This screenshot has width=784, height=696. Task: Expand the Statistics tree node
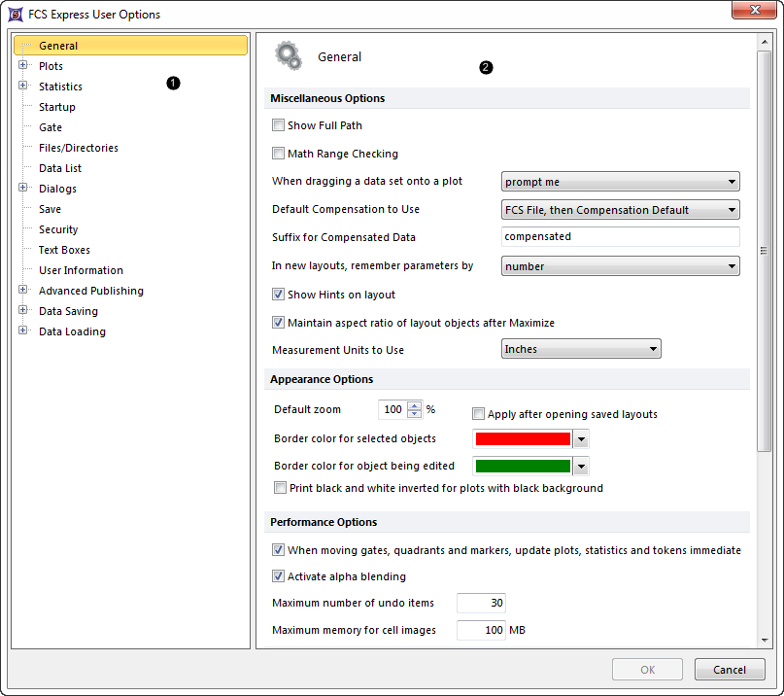tap(23, 87)
